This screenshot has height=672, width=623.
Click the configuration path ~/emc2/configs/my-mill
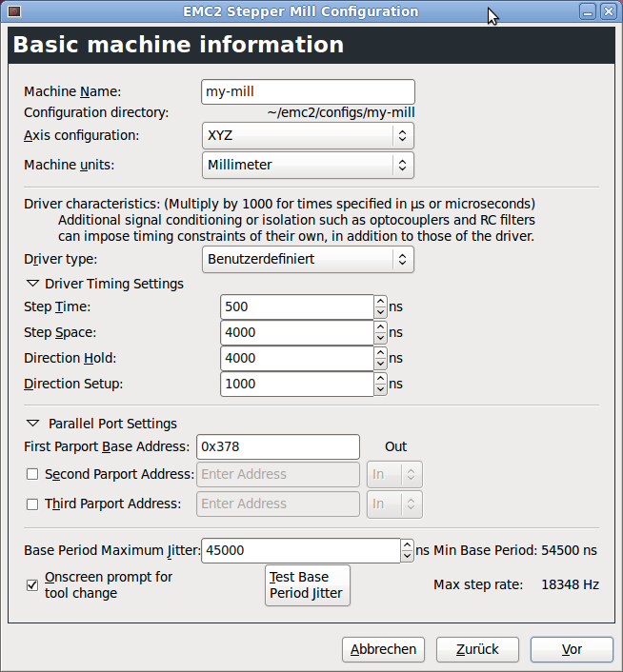[x=341, y=112]
